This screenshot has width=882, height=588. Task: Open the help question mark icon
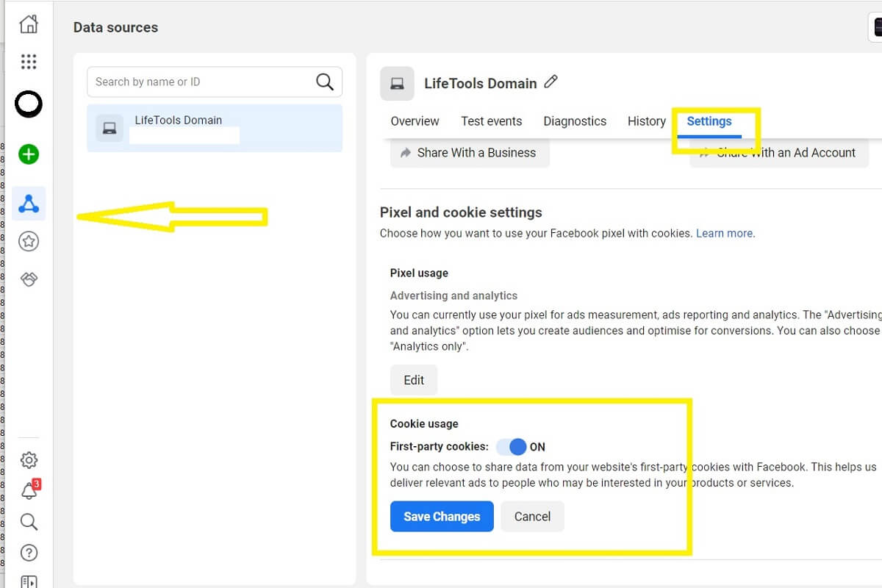coord(29,553)
